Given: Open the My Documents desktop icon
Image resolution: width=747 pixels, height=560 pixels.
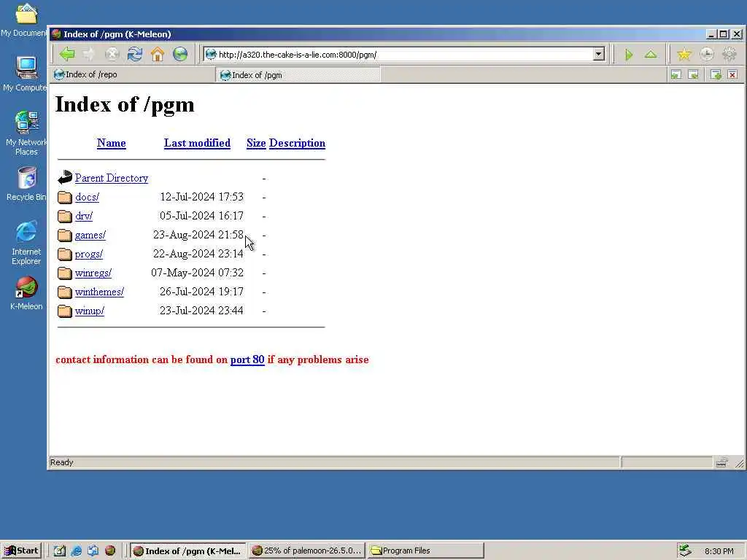Looking at the screenshot, I should pyautogui.click(x=25, y=19).
